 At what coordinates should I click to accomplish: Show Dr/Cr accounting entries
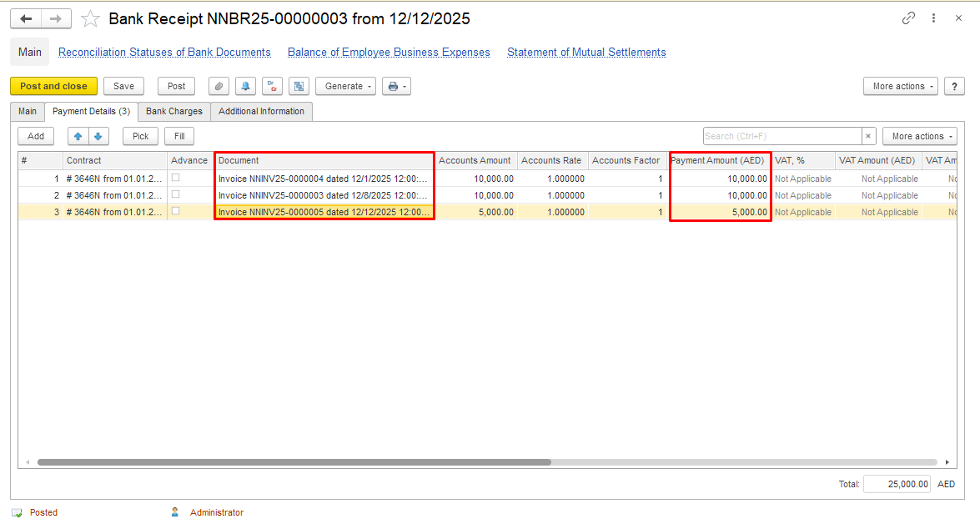[x=273, y=86]
